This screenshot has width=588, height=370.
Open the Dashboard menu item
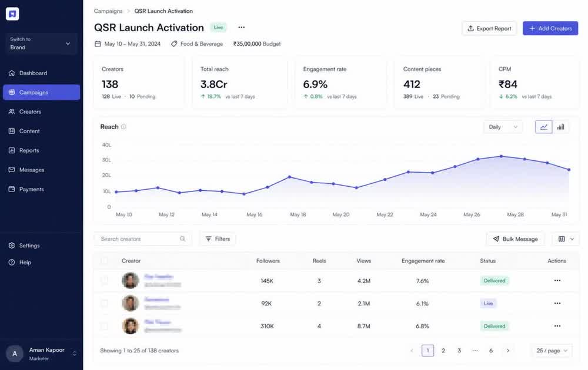(x=41, y=73)
